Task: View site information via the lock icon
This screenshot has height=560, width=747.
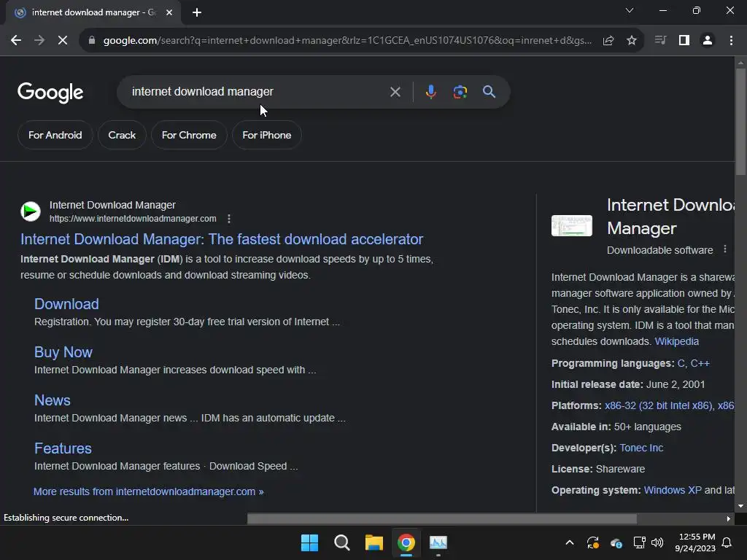Action: point(92,41)
